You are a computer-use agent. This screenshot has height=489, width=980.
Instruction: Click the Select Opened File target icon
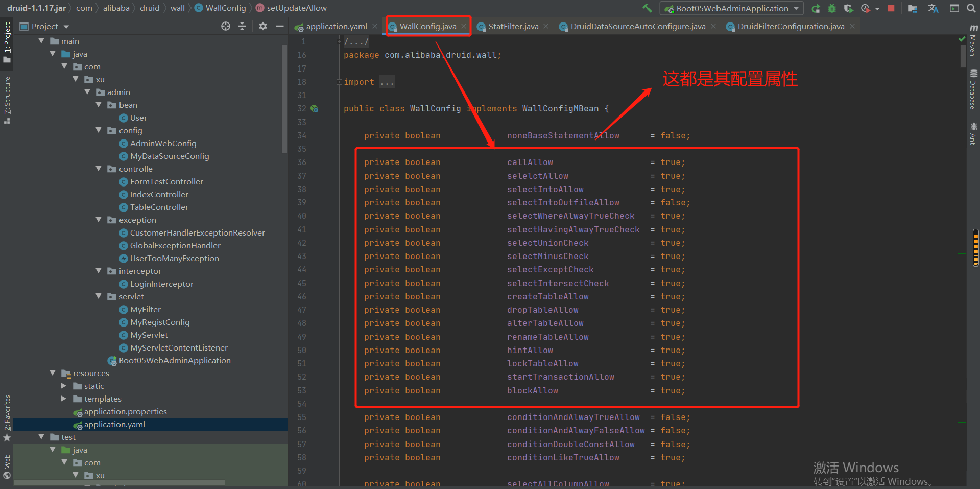(x=226, y=26)
